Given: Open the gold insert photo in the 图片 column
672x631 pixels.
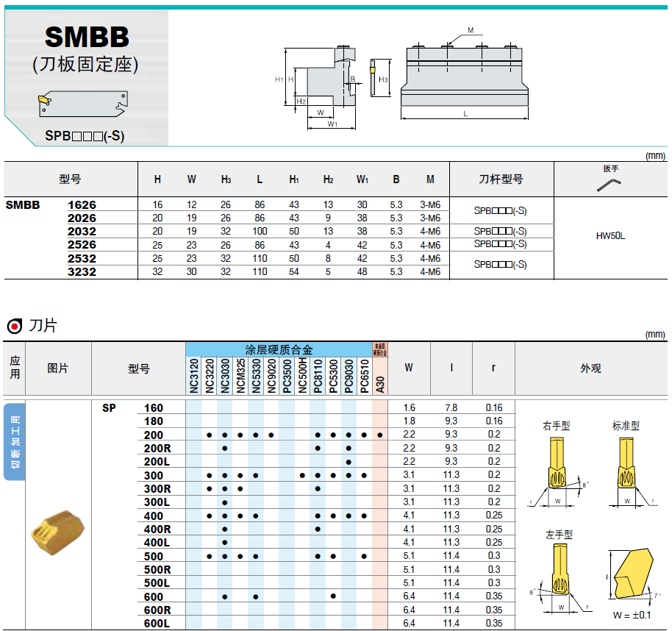Looking at the screenshot, I should click(x=57, y=531).
